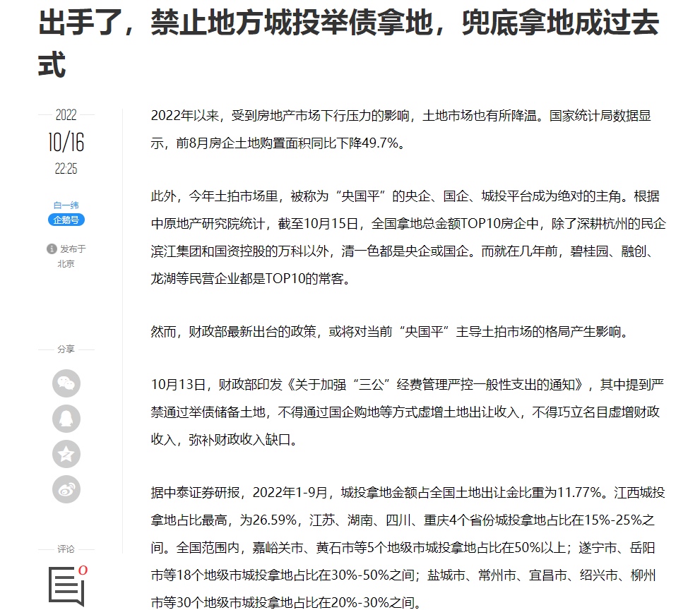
Task: Open the comments icon
Action: pyautogui.click(x=66, y=587)
